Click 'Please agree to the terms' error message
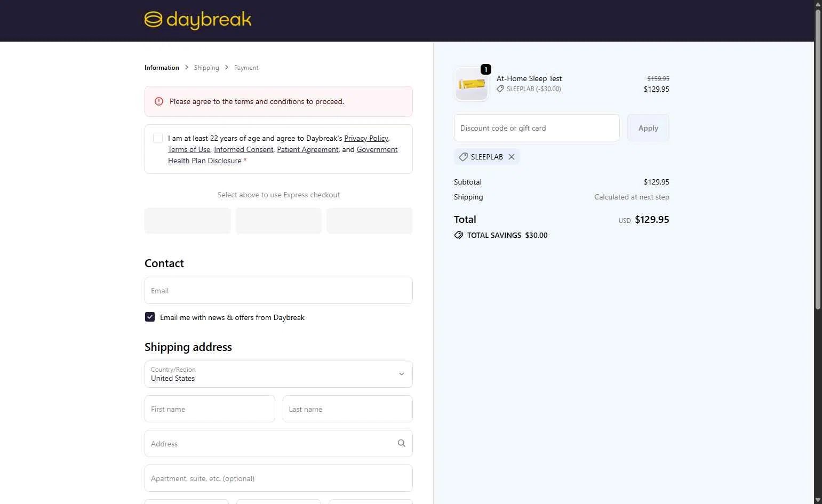Screen dimensions: 822x504 click(257, 101)
